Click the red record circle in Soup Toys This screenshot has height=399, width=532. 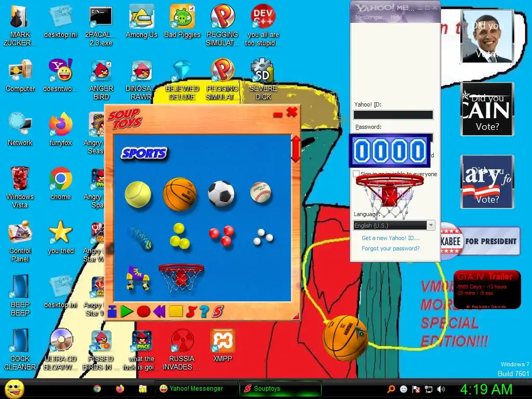click(x=143, y=312)
